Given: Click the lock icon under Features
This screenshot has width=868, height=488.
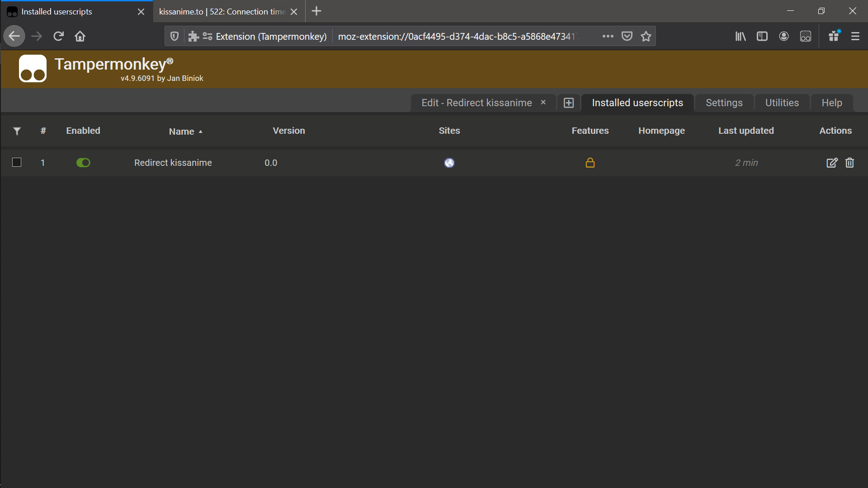Looking at the screenshot, I should coord(590,163).
